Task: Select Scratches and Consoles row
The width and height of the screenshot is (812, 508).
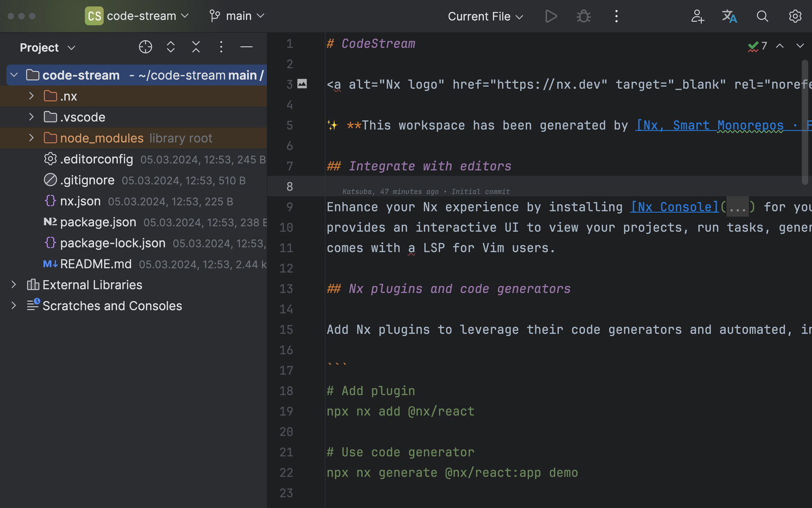Action: (133, 305)
